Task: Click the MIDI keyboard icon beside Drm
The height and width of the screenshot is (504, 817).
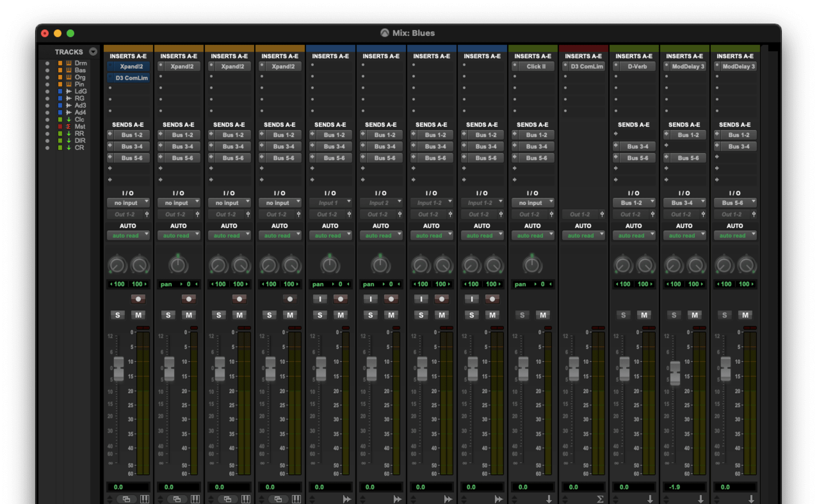Action: 69,63
